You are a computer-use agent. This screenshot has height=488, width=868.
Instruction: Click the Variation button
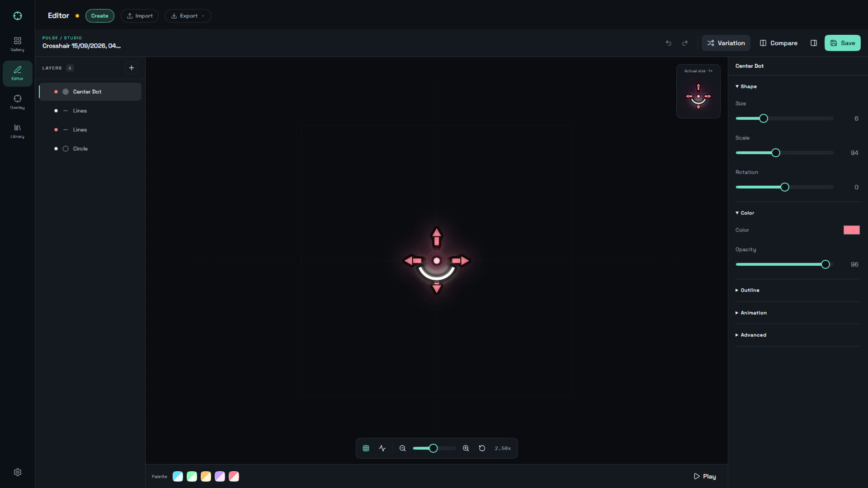pos(726,43)
